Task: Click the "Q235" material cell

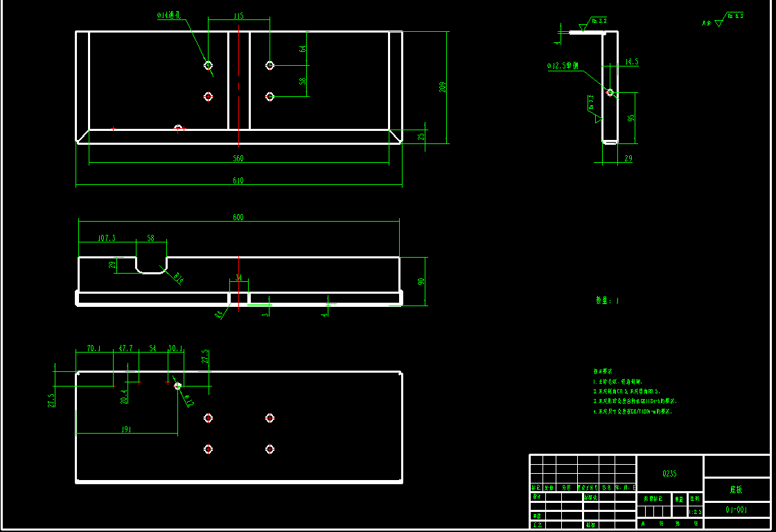Action: [x=669, y=474]
